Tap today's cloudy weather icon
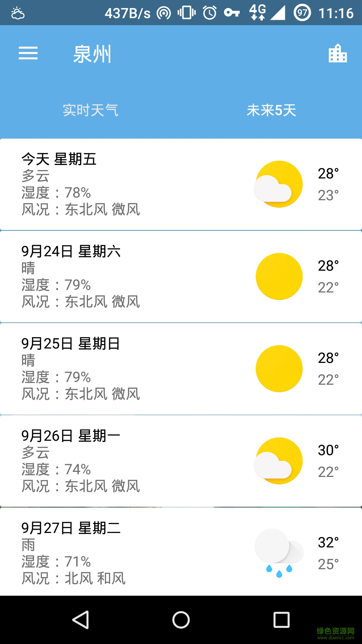This screenshot has width=362, height=644. click(x=279, y=184)
